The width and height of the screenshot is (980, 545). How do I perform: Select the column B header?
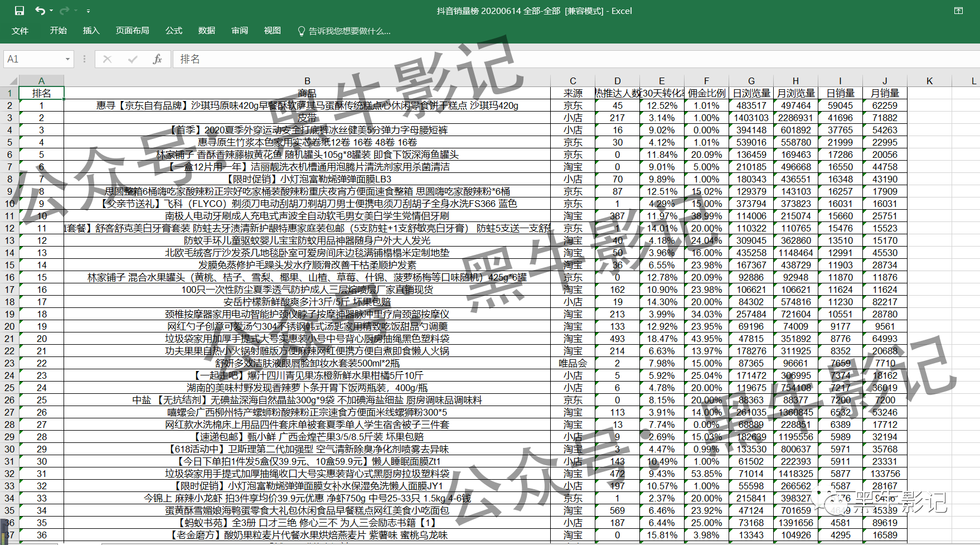coord(307,81)
